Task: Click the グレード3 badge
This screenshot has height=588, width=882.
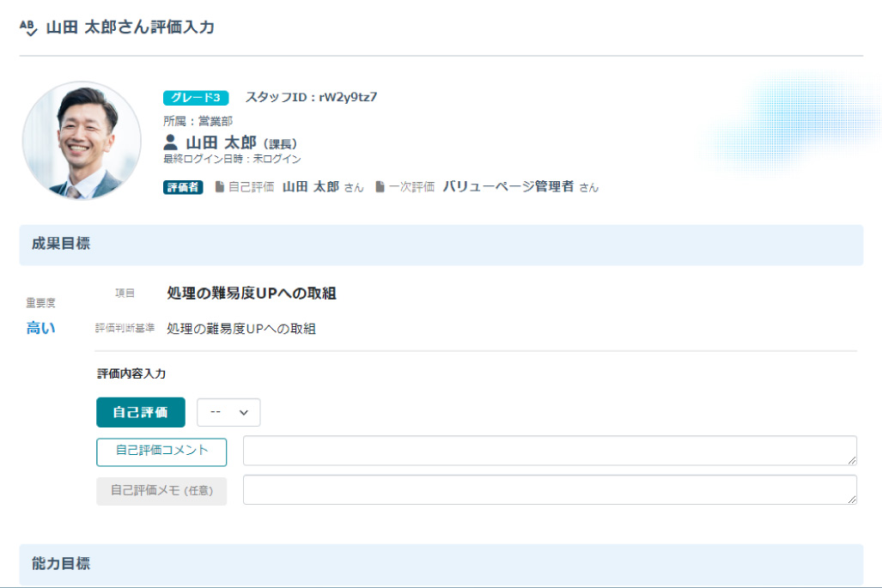Action: tap(196, 98)
